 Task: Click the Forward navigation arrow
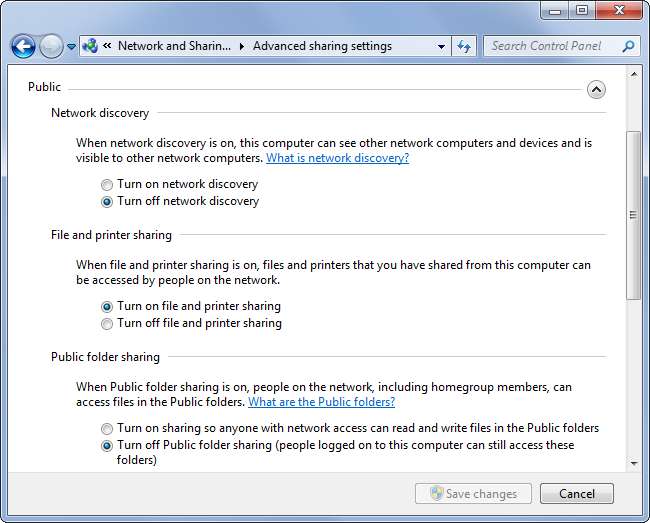[x=51, y=46]
